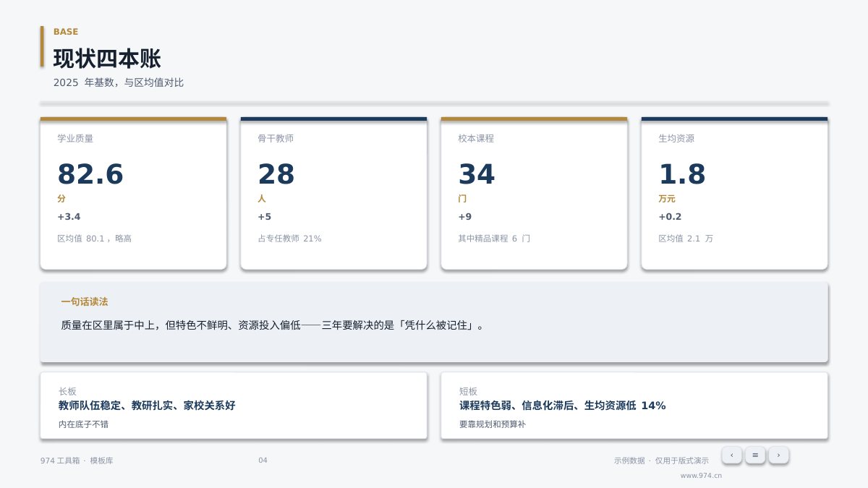The image size is (868, 488).
Task: Select the text 区均值 2.1 万
Action: click(686, 239)
